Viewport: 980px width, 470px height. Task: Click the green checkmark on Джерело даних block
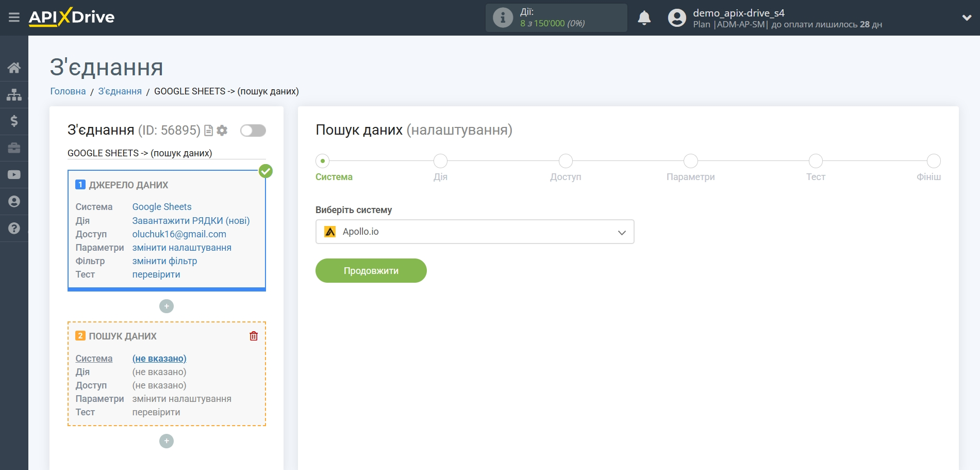[266, 171]
